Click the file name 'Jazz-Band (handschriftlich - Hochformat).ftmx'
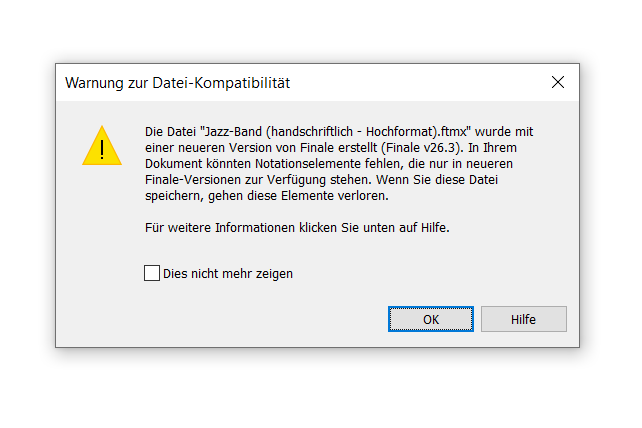Viewport: 642px width, 428px height. 335,132
